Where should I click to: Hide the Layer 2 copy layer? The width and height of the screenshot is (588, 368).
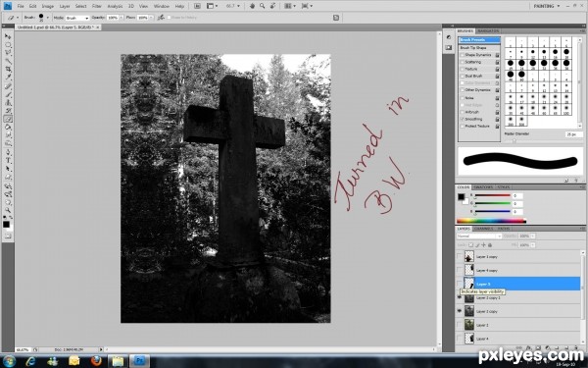pyautogui.click(x=460, y=311)
